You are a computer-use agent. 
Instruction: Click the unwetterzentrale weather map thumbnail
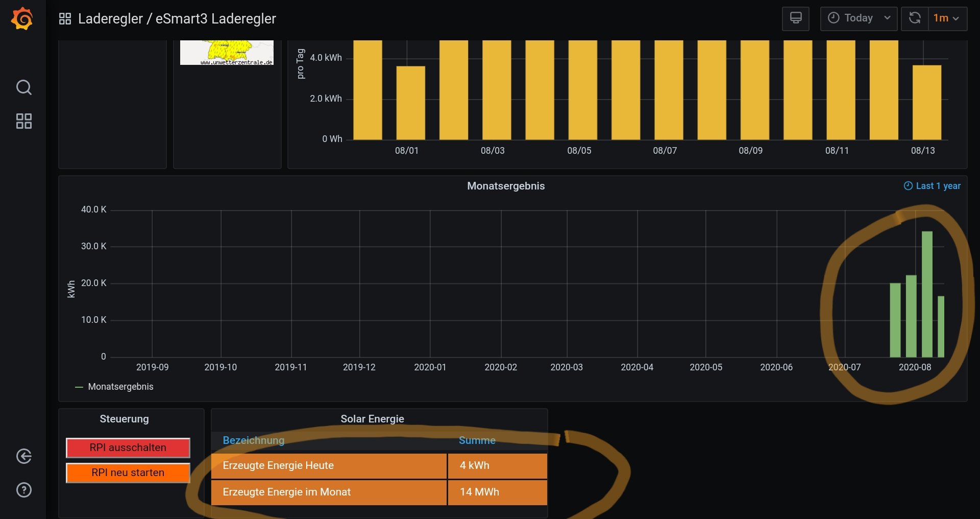(x=227, y=53)
